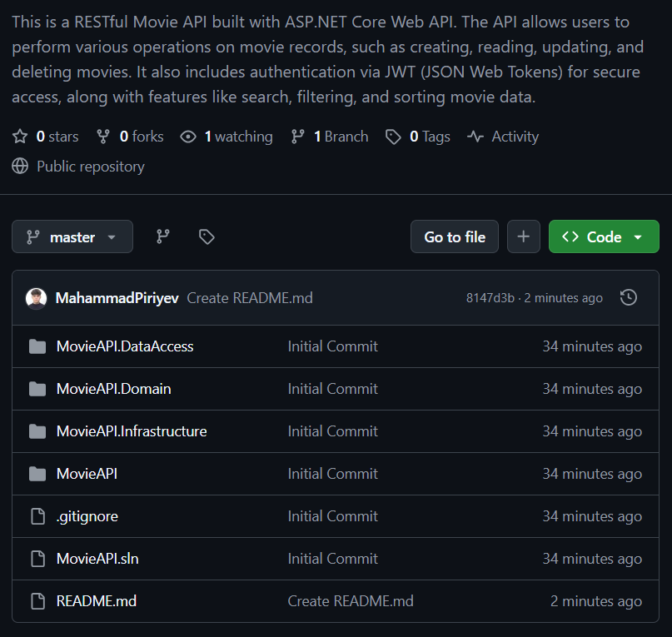The height and width of the screenshot is (637, 672).
Task: Click the file icon beside .gitignore
Action: click(37, 516)
